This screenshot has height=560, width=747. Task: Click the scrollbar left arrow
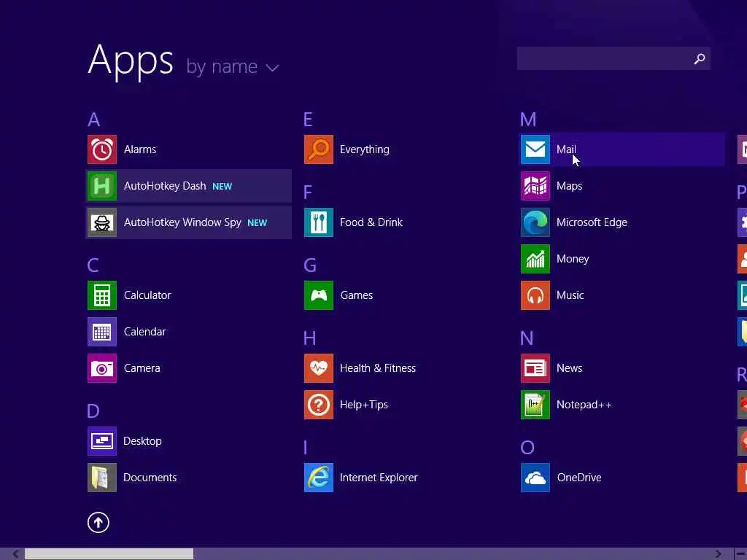click(16, 554)
